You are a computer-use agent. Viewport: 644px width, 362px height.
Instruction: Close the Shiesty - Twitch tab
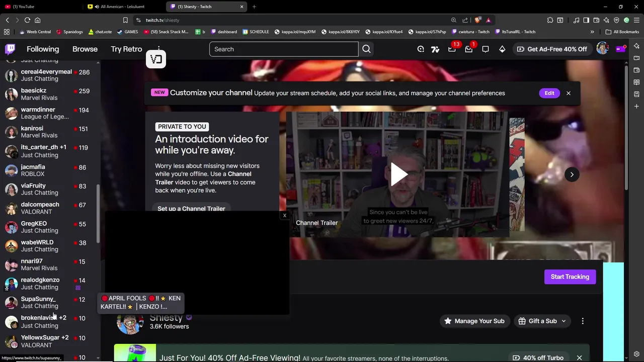242,7
